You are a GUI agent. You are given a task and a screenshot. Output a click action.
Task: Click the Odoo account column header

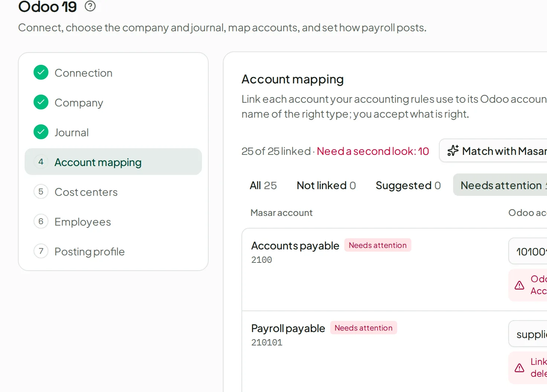pyautogui.click(x=528, y=213)
